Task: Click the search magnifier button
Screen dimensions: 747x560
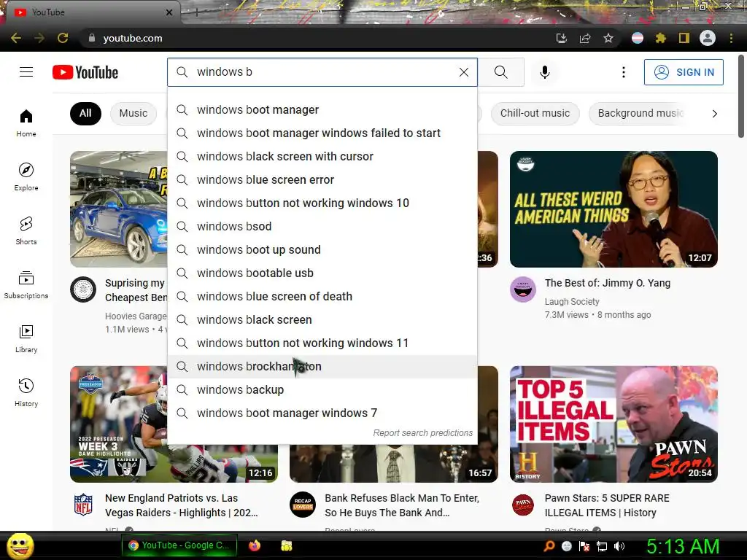Action: 500,72
